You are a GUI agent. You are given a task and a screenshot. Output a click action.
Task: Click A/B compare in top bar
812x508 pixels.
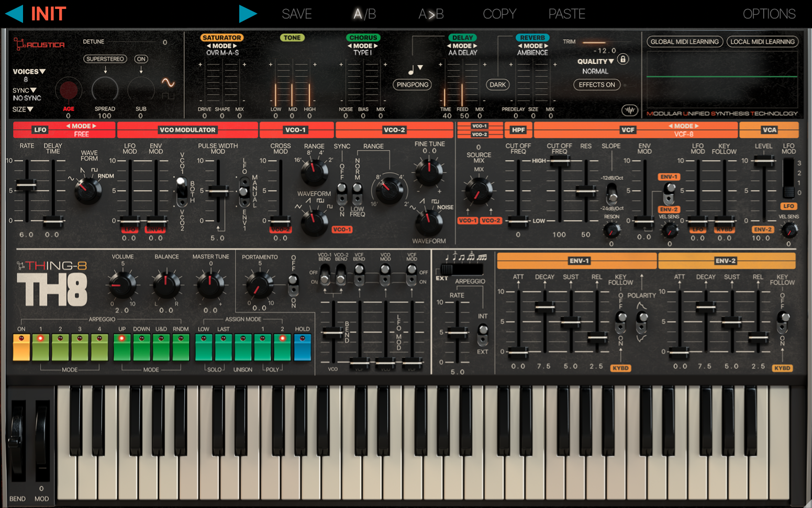(364, 14)
